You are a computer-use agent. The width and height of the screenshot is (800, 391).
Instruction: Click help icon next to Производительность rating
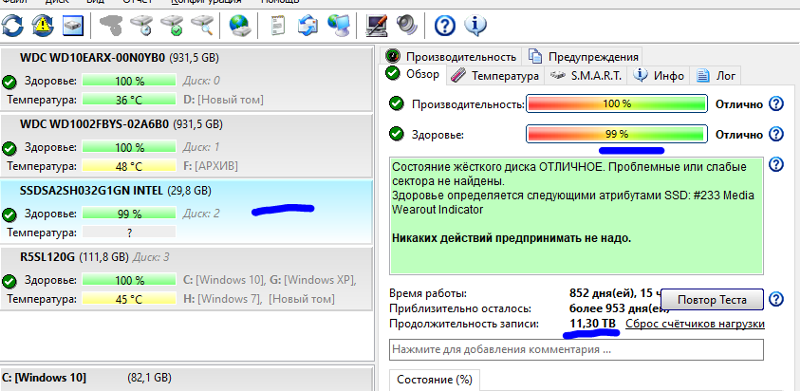(776, 104)
